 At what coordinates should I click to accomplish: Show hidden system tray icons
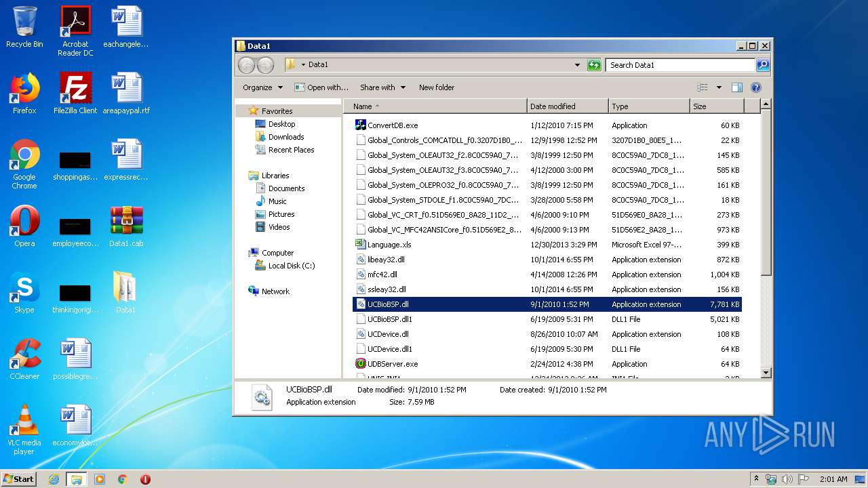point(756,479)
